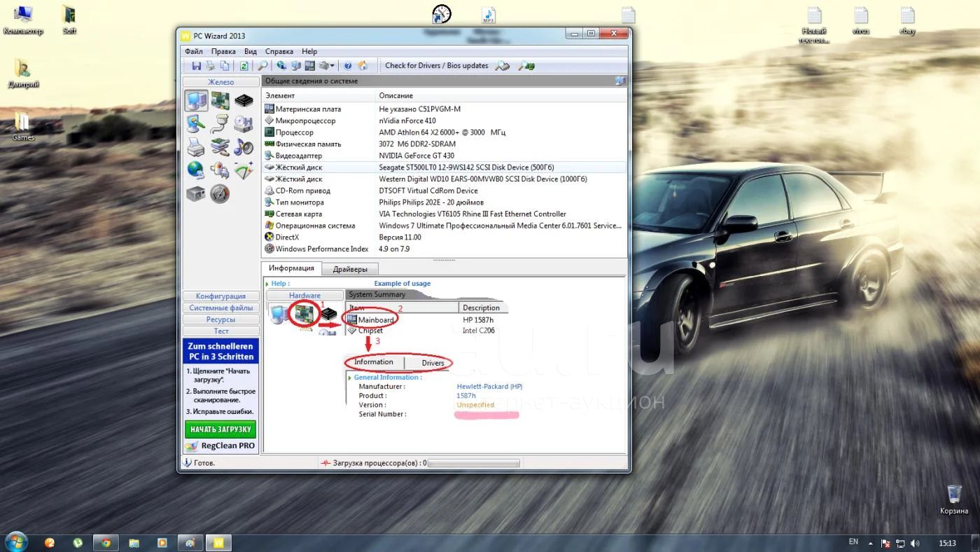Image resolution: width=980 pixels, height=552 pixels.
Task: Expand the Конфигурация sidebar section
Action: tap(220, 296)
